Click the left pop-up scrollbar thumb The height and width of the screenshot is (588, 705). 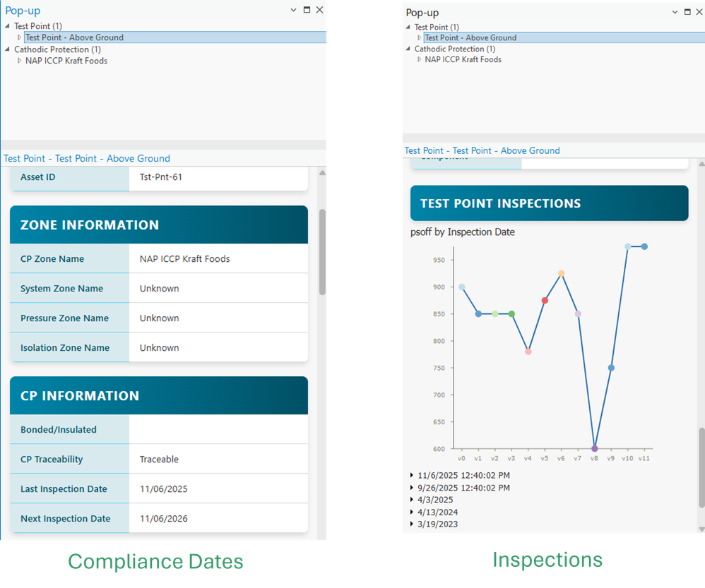click(x=322, y=252)
